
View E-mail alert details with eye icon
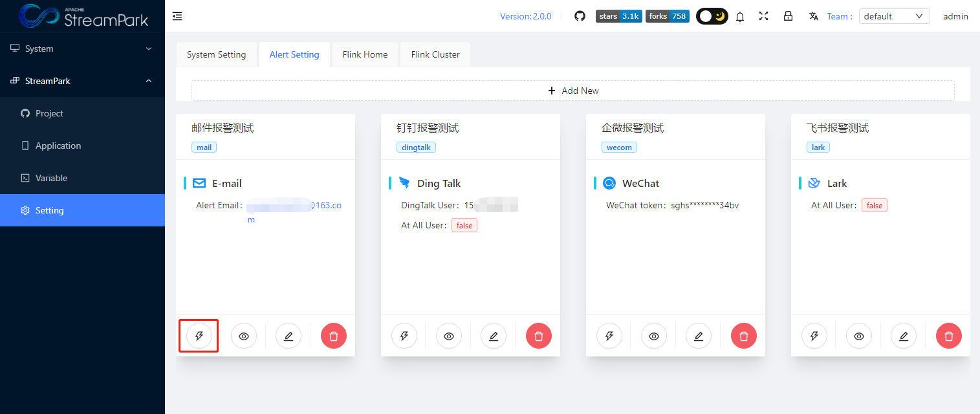[244, 336]
